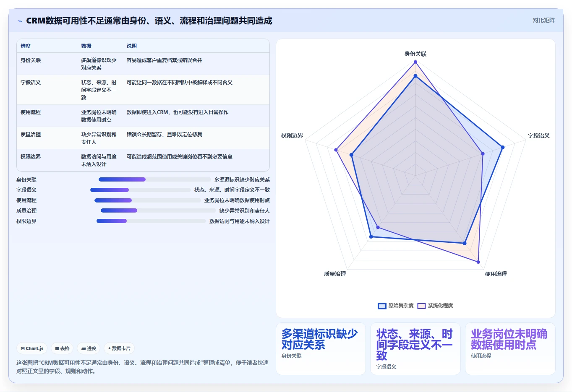Select the 身份关联 table row cell

click(31, 60)
